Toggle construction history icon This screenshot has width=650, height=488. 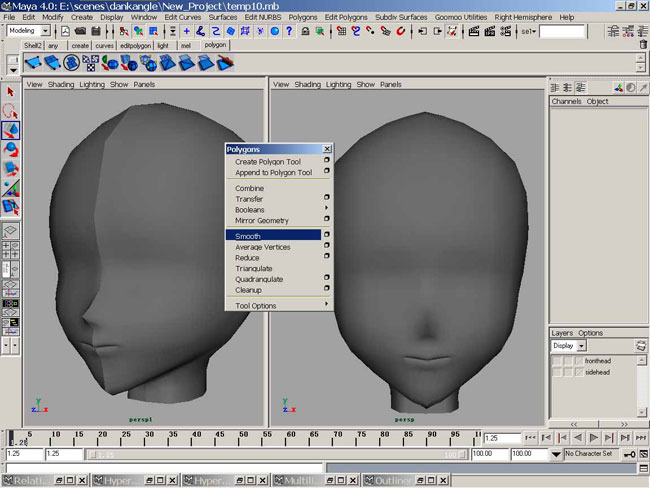tap(452, 31)
